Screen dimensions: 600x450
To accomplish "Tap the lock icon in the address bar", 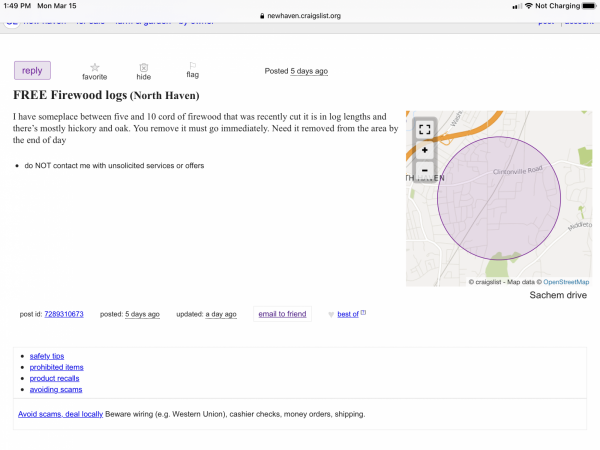I will [262, 16].
